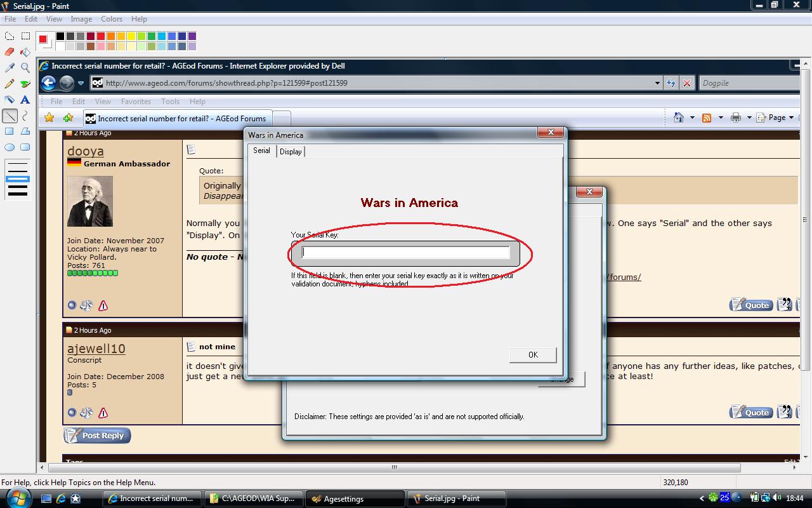812x508 pixels.
Task: Pick the Eraser tool
Action: pos(10,52)
